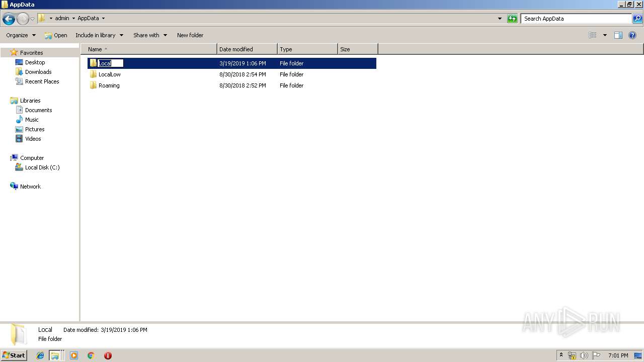
Task: Open Favorites in navigation pane
Action: click(x=31, y=53)
